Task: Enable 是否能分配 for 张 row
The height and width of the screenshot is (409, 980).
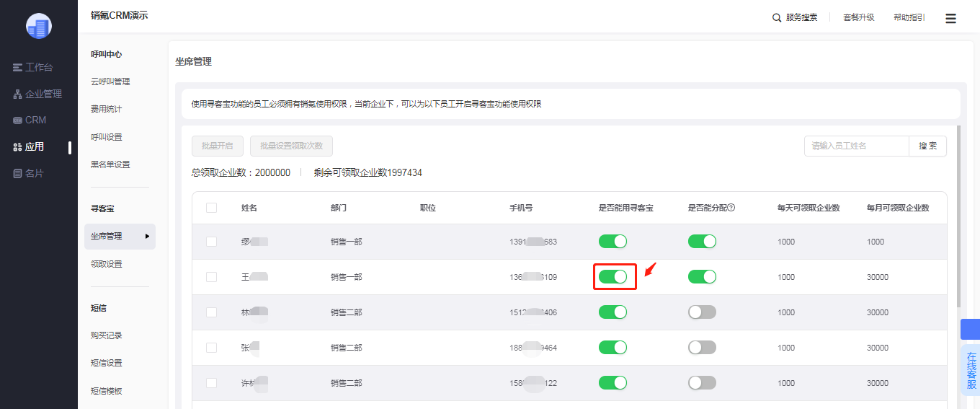Action: pos(702,348)
